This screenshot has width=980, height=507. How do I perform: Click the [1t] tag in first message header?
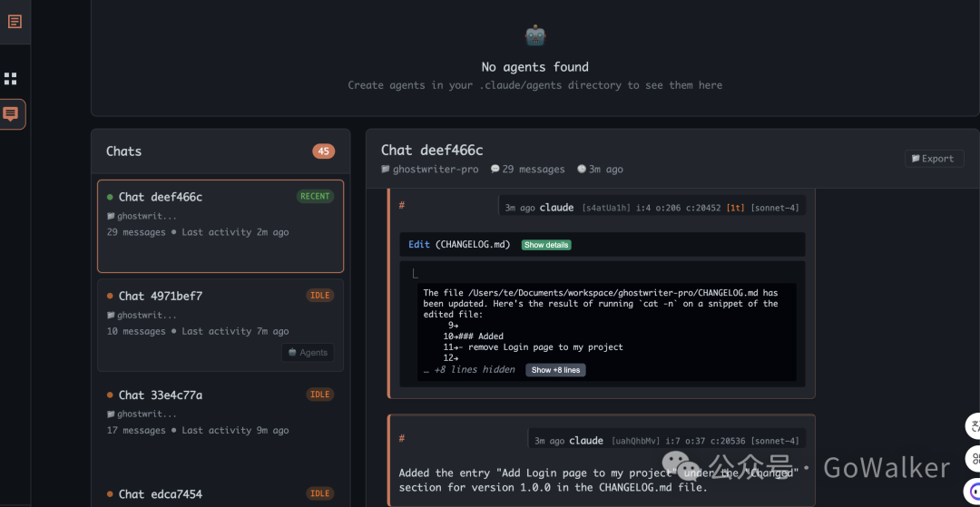(736, 208)
